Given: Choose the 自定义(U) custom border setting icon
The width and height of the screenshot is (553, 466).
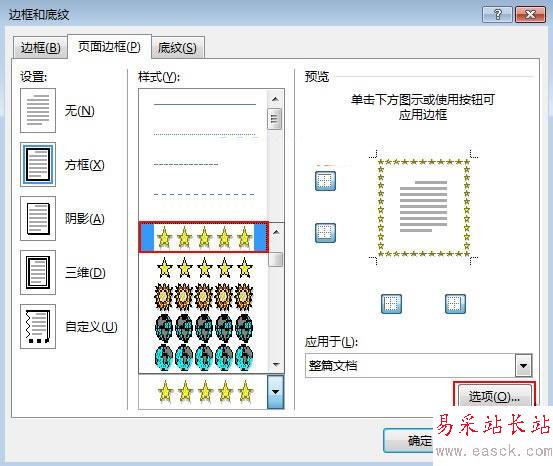Looking at the screenshot, I should coord(38,327).
